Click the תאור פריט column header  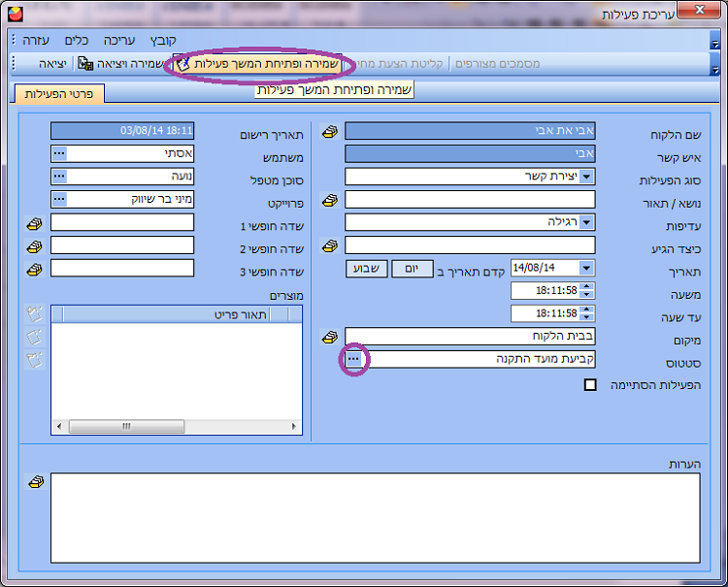tap(165, 314)
